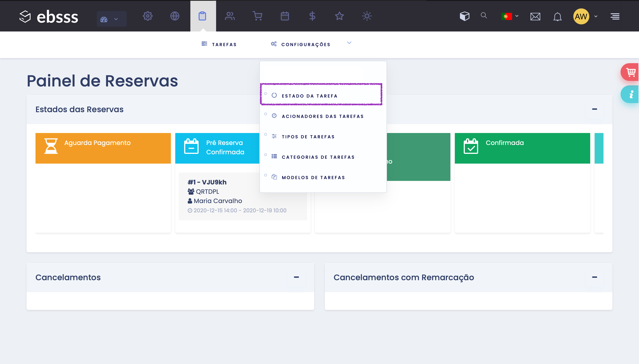The image size is (639, 364).
Task: Open the dollar sign finance icon
Action: (x=312, y=16)
